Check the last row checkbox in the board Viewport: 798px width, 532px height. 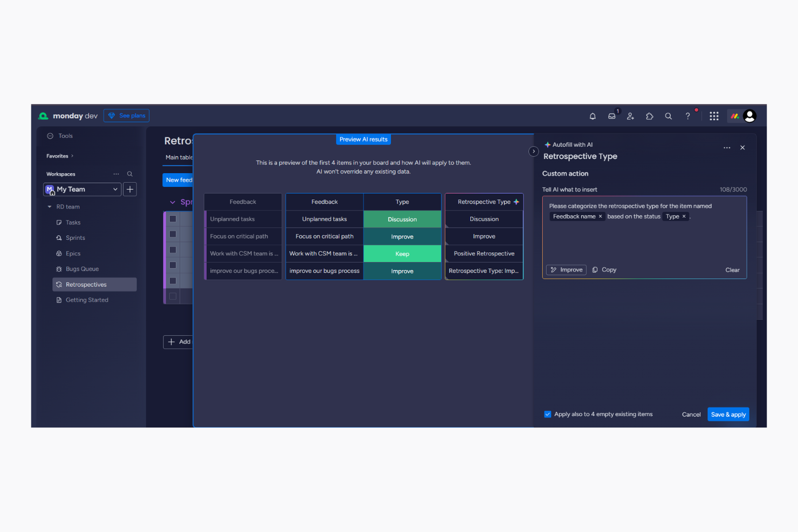[x=173, y=295]
